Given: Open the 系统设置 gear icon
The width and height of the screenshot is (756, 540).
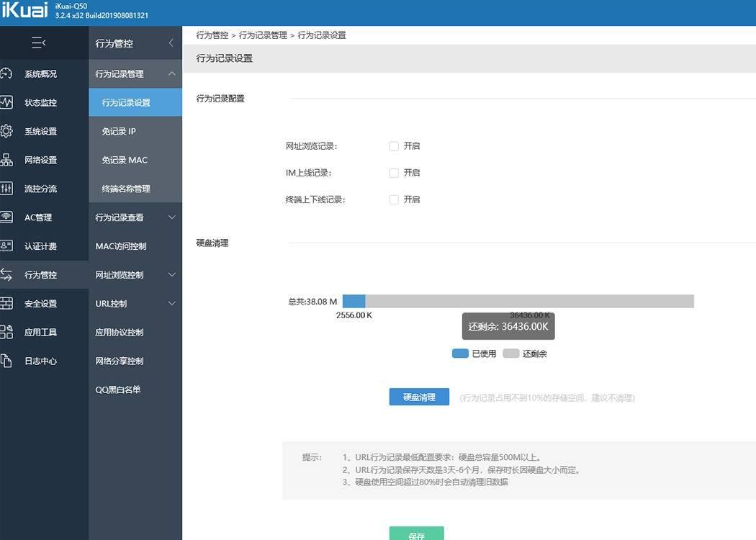Looking at the screenshot, I should (x=9, y=131).
